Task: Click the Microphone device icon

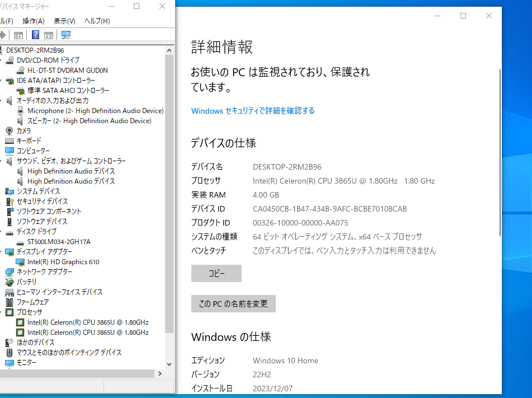Action: (20, 111)
